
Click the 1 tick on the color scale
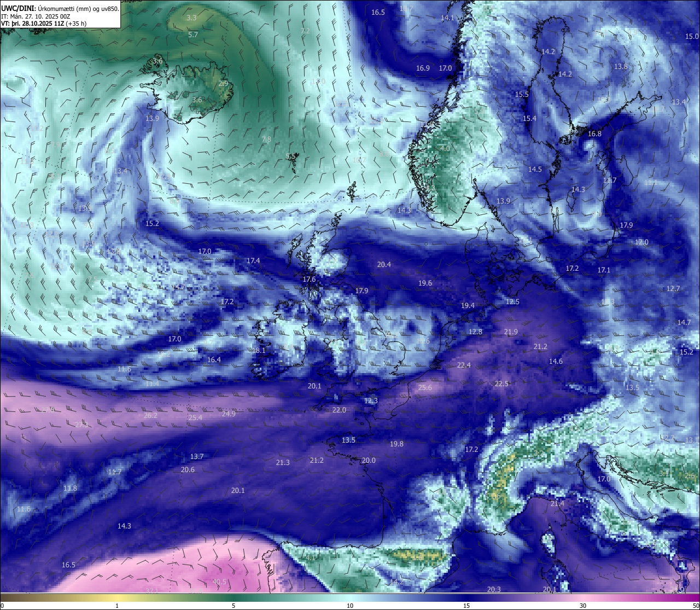[117, 606]
